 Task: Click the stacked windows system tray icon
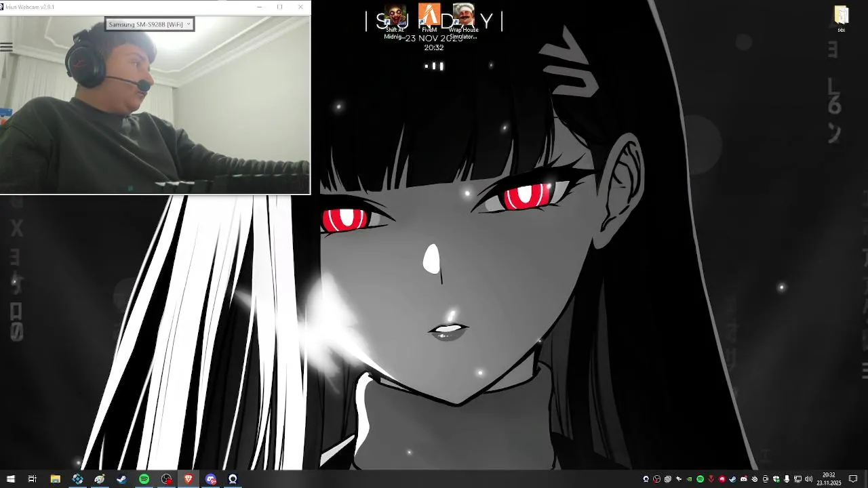[x=667, y=479]
